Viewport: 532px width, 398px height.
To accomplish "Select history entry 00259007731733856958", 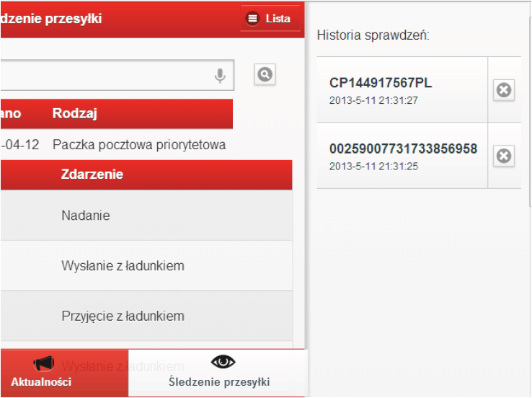I will (402, 156).
